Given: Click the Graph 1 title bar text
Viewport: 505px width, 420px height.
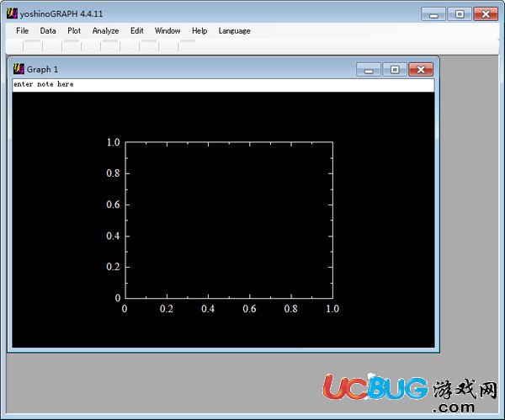Looking at the screenshot, I should pos(43,69).
